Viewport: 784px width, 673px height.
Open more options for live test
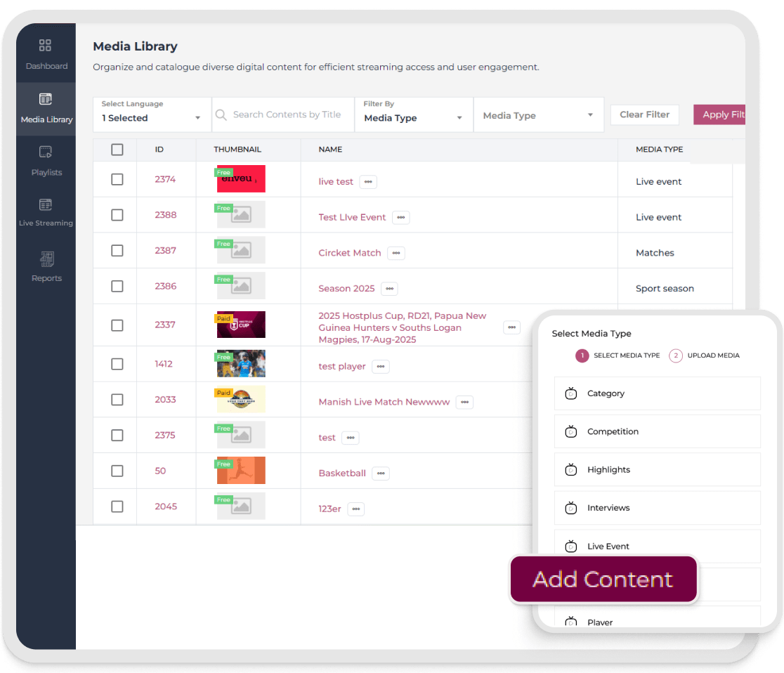(368, 182)
